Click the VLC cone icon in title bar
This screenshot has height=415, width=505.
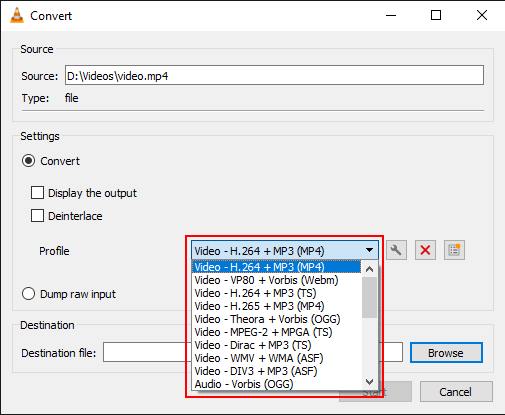point(17,15)
